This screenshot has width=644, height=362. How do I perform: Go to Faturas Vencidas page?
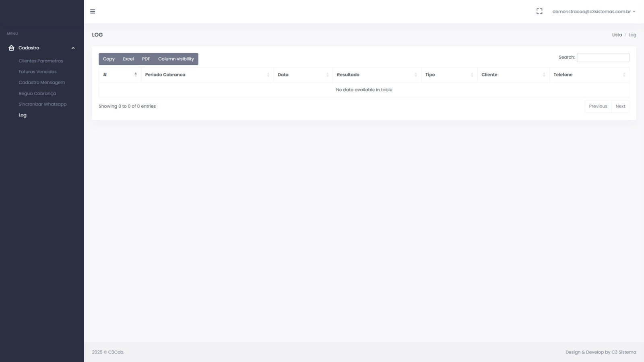(x=37, y=72)
